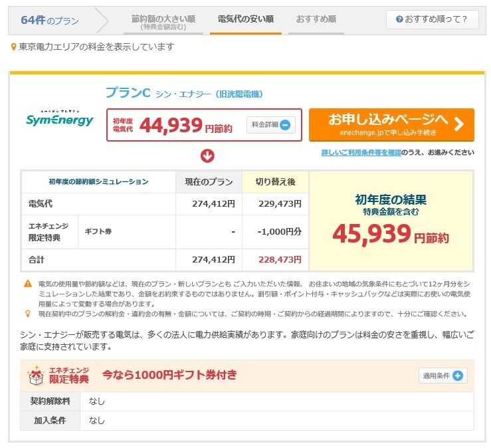Open the プランC plan title link
Screen dimensions: 491x448
point(128,93)
